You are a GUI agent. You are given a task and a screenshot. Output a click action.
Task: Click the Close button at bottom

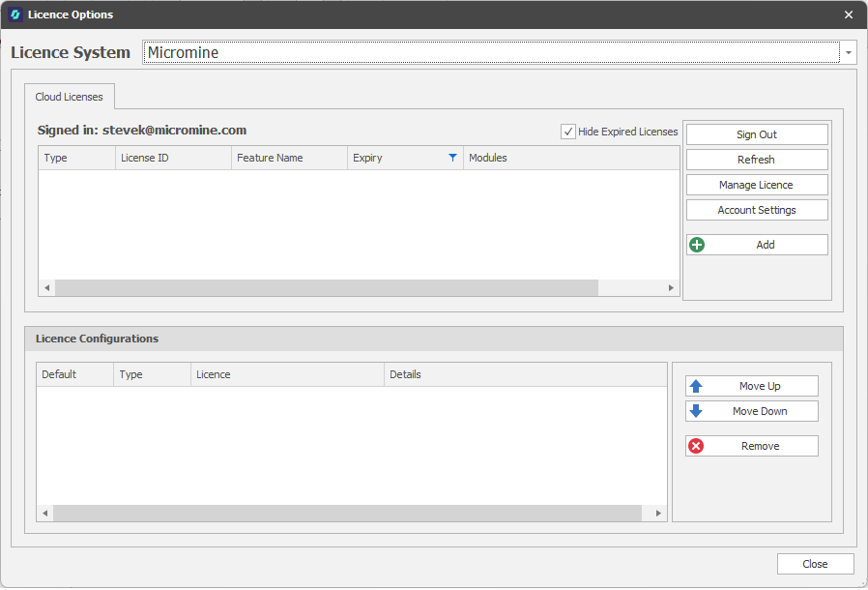coord(814,564)
